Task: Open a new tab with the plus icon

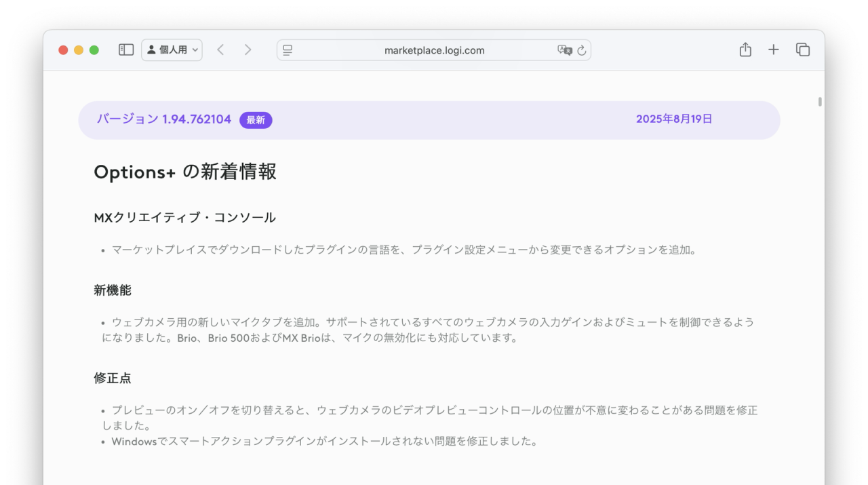Action: pos(773,50)
